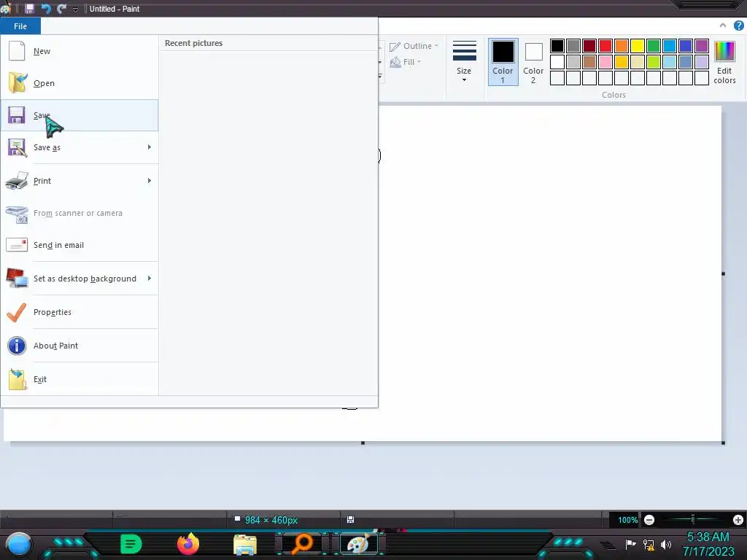Click the zoom slider handle
The height and width of the screenshot is (560, 747).
click(x=693, y=519)
